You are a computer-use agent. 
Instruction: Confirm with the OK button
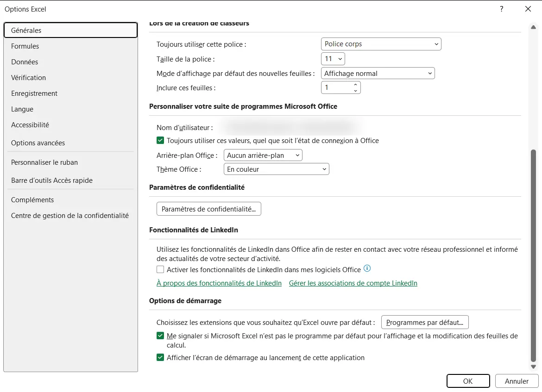click(x=468, y=381)
